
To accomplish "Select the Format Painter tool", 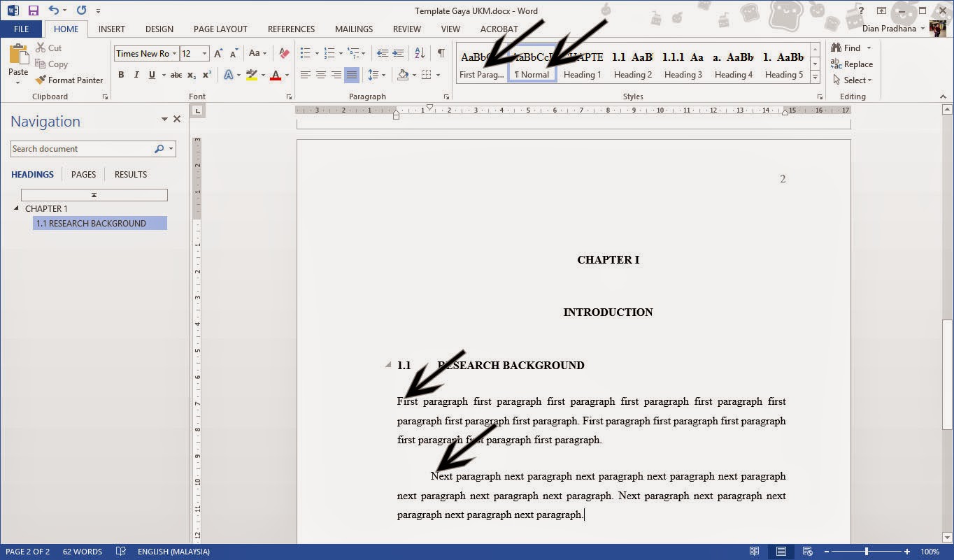I will pyautogui.click(x=69, y=80).
